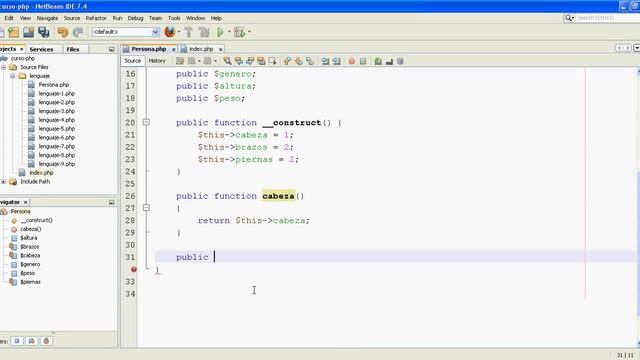Click the red error marker beside line 32
This screenshot has width=640, height=360.
click(x=134, y=269)
